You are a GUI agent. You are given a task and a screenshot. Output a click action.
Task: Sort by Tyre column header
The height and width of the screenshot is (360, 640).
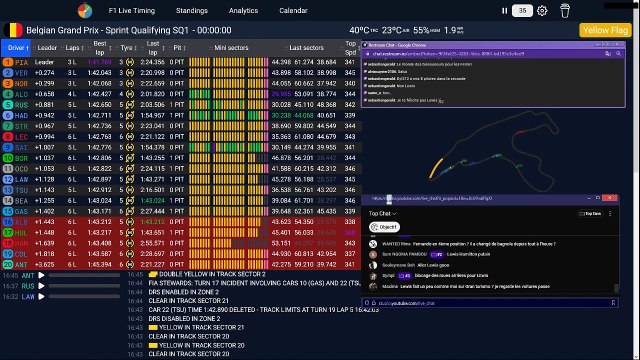(126, 48)
